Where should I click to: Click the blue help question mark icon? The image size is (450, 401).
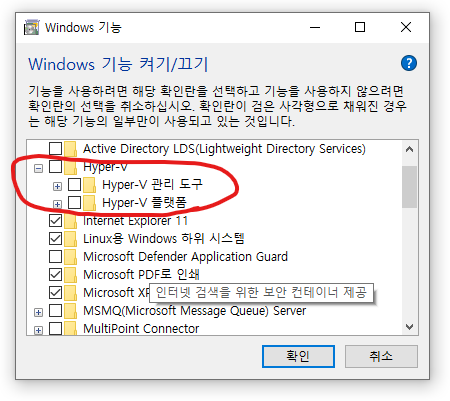pos(409,63)
